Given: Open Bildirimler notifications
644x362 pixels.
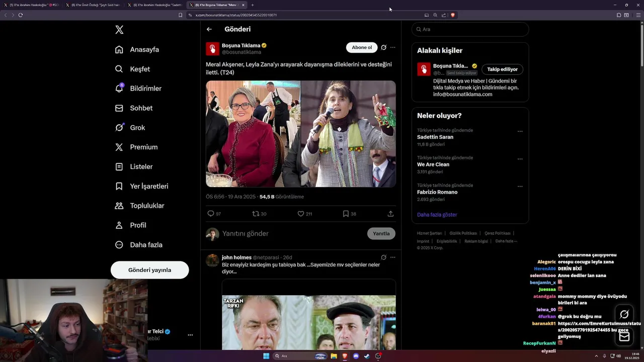Looking at the screenshot, I should (x=138, y=88).
